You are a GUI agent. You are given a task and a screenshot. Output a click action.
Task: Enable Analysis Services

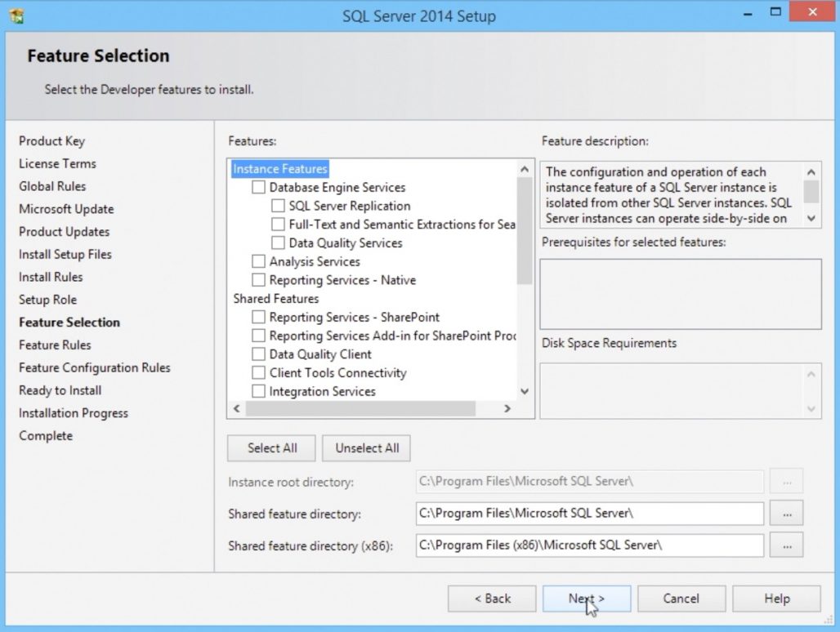pos(258,261)
